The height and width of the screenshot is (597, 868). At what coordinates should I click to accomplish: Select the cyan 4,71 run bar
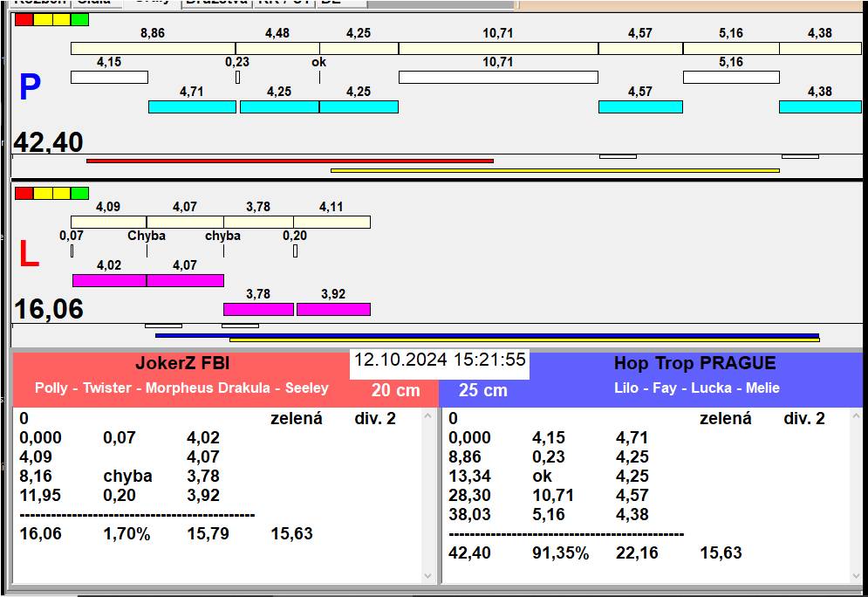[192, 106]
